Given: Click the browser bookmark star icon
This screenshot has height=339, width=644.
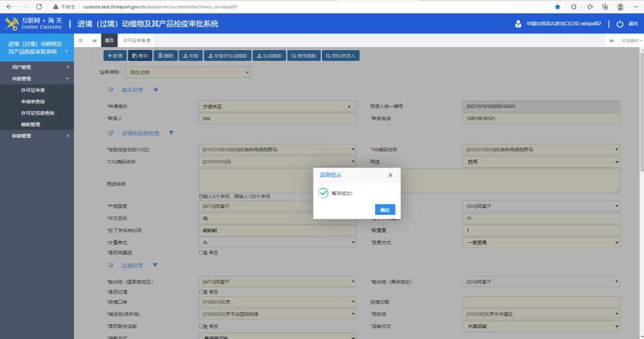Looking at the screenshot, I should pyautogui.click(x=558, y=7).
